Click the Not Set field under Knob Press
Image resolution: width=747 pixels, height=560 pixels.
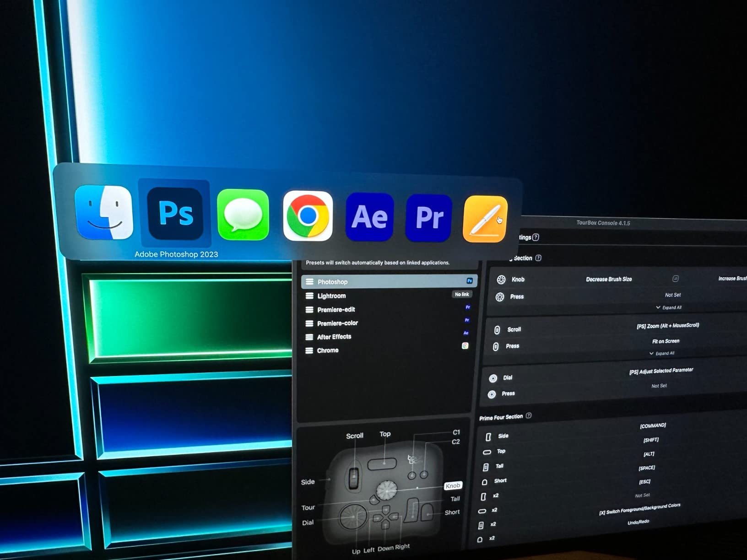673,295
